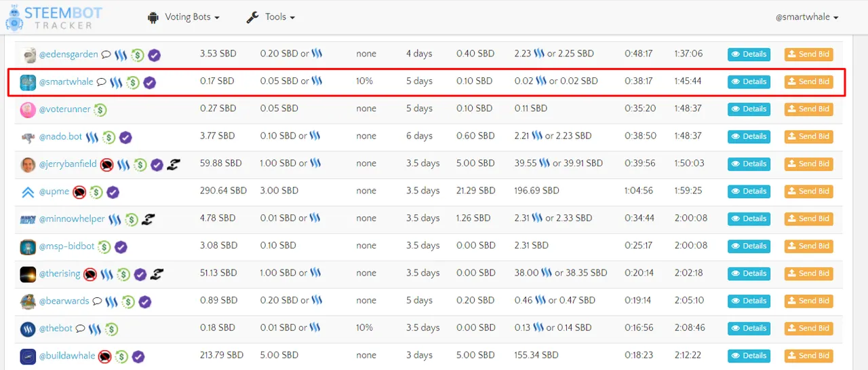Click the green refund dollar icon beside @edensgarden
868x370 pixels.
pos(138,55)
